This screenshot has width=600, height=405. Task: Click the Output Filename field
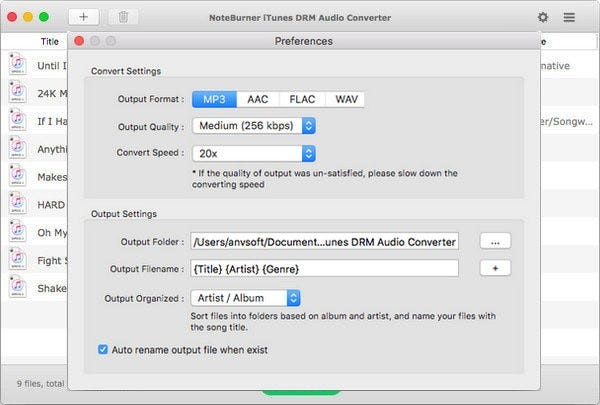pos(324,268)
